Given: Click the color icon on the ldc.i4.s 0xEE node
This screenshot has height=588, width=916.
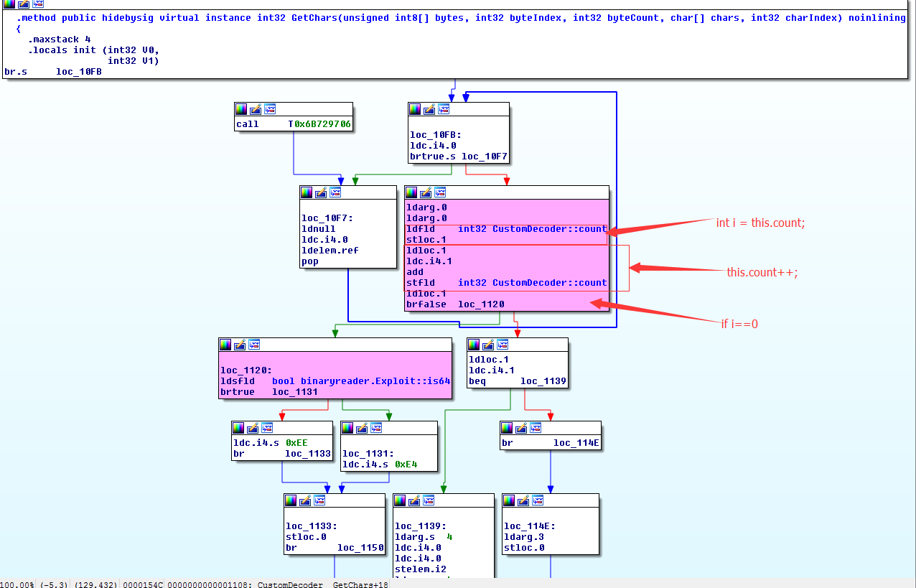Looking at the screenshot, I should click(x=237, y=427).
